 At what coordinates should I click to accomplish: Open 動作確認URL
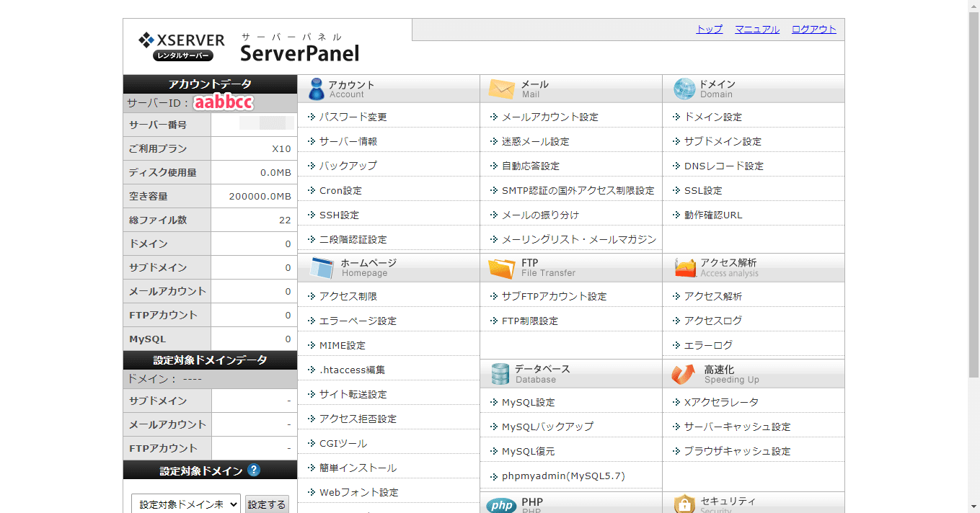[713, 215]
